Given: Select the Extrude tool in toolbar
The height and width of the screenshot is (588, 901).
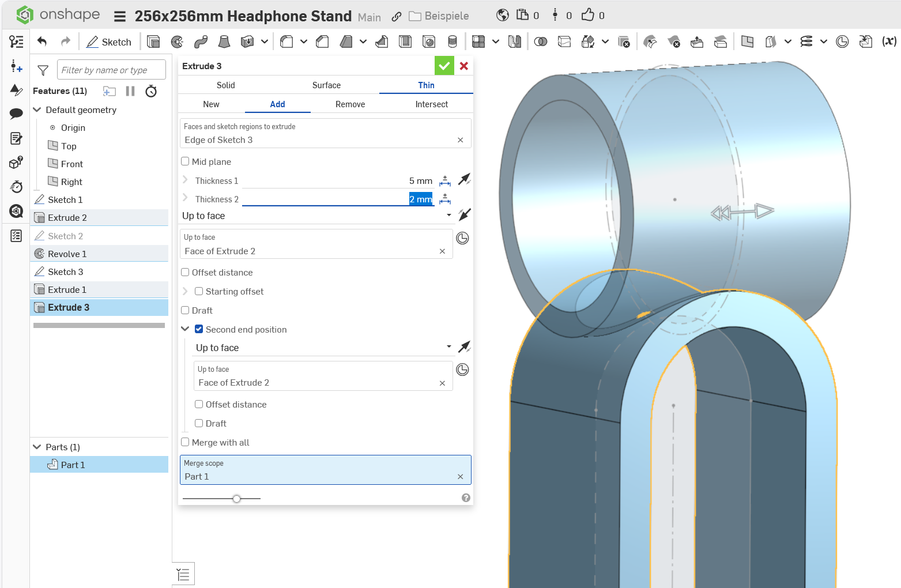Looking at the screenshot, I should (153, 42).
